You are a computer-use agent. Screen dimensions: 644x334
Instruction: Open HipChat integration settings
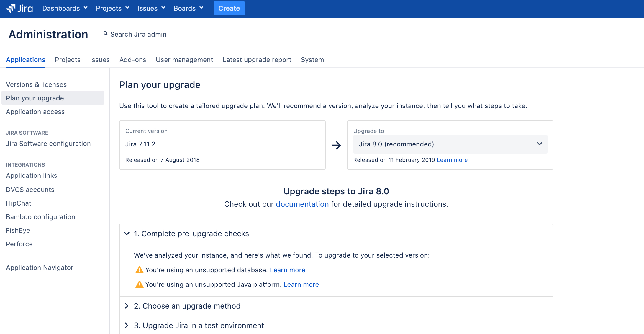pyautogui.click(x=19, y=203)
